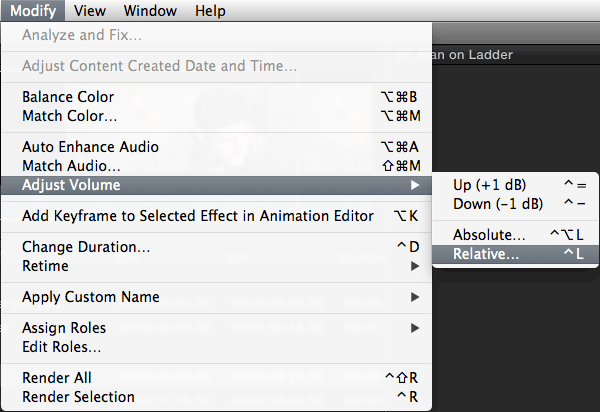
Task: Click Render All menu item
Action: [57, 378]
